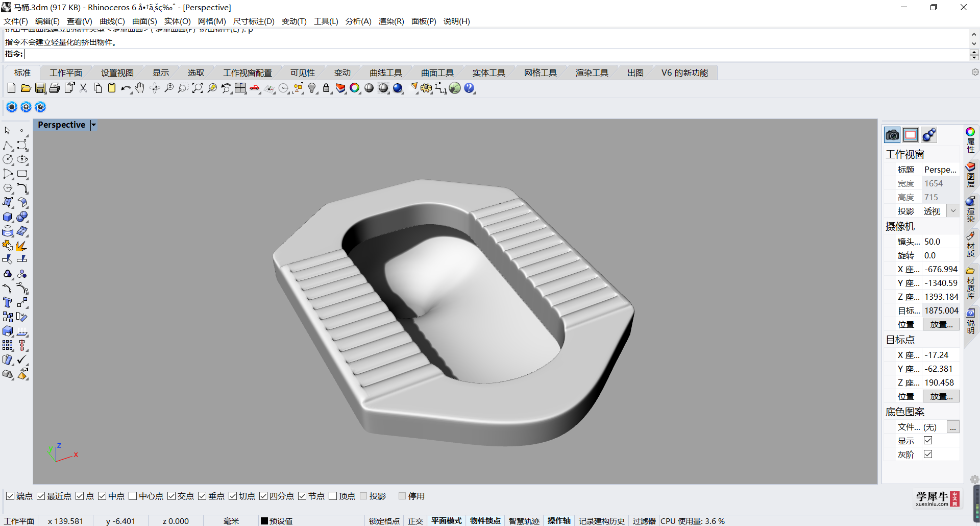Toggle the 交点 osnap checkbox

pos(171,496)
